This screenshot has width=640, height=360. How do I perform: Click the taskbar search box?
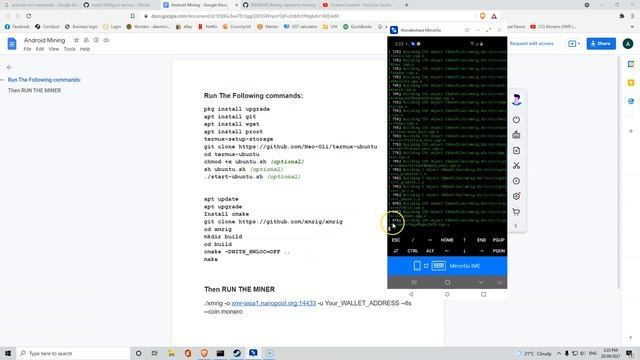(73, 353)
